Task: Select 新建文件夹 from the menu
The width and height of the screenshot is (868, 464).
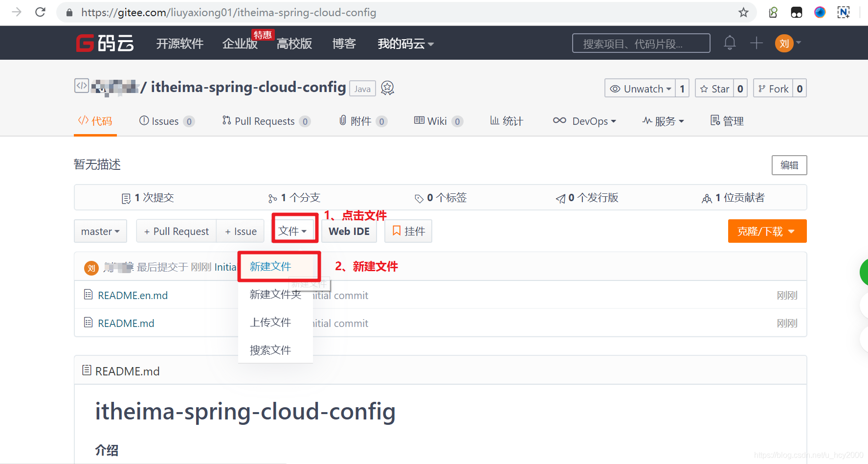Action: [x=275, y=295]
